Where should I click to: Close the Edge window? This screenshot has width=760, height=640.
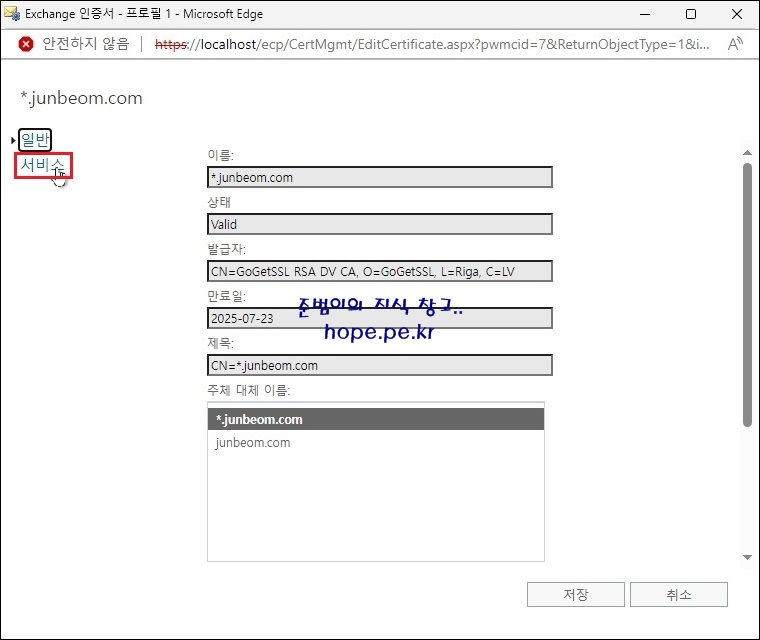pyautogui.click(x=737, y=14)
